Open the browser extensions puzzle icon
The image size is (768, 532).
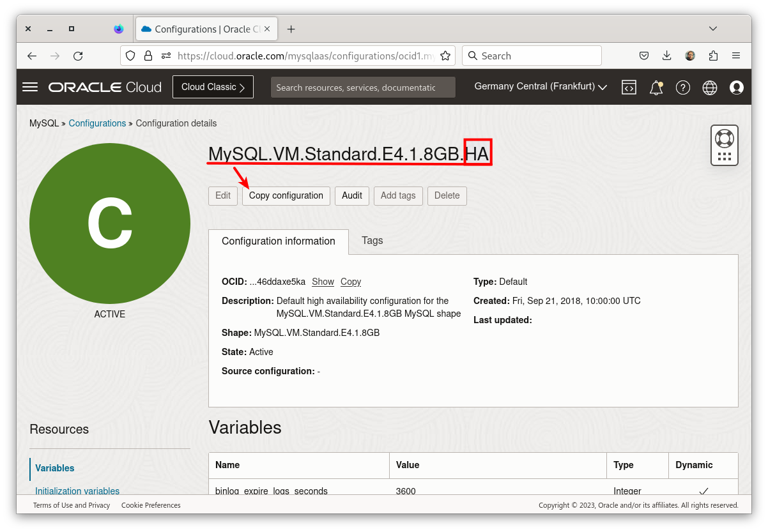click(713, 56)
